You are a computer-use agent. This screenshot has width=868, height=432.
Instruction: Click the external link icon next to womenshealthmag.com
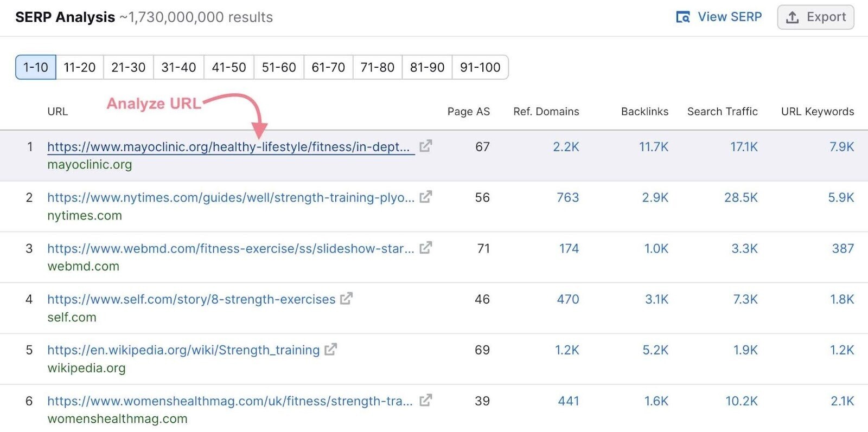click(x=427, y=401)
